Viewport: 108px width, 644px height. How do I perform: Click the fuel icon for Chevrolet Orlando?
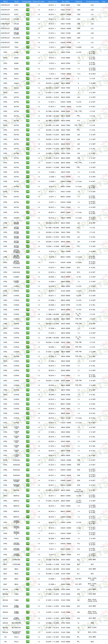pyautogui.click(x=28, y=38)
